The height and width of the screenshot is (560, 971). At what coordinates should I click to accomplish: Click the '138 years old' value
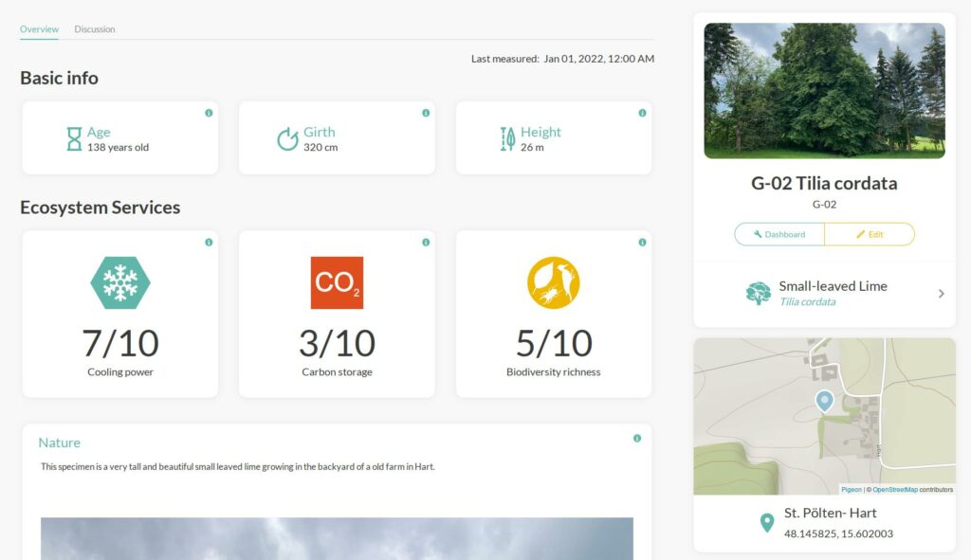[x=118, y=147]
